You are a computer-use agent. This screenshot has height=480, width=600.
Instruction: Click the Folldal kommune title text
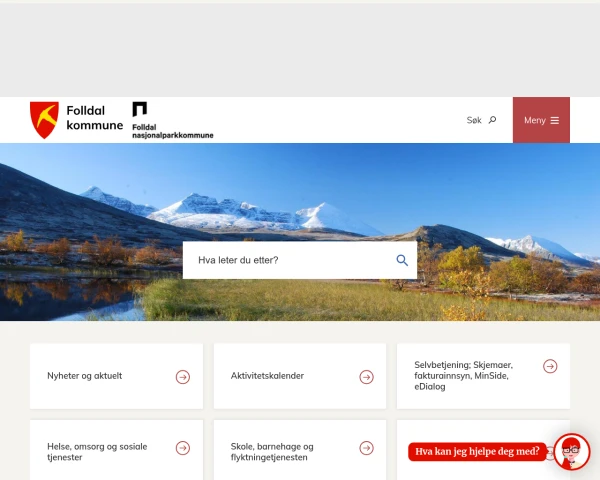[95, 118]
